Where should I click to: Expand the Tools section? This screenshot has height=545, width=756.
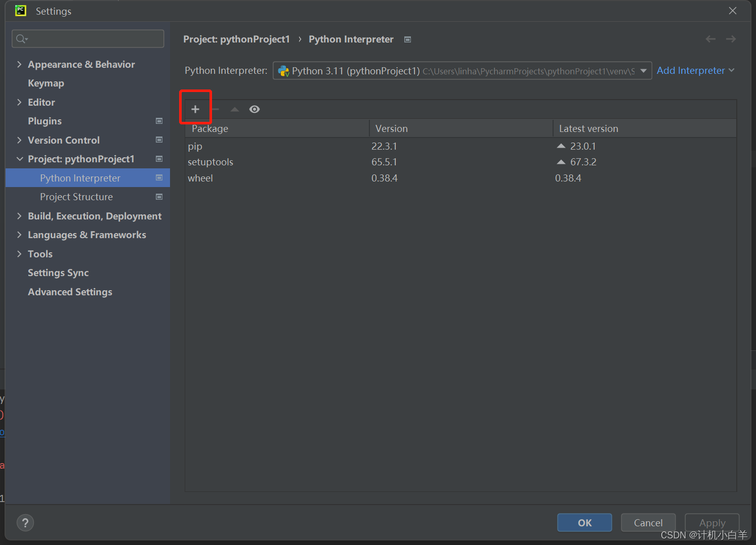[19, 254]
